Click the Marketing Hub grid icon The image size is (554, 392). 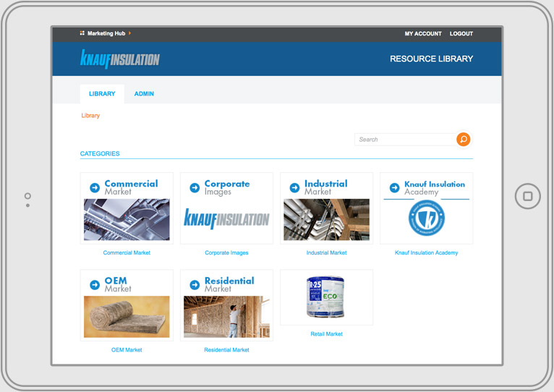pyautogui.click(x=82, y=33)
